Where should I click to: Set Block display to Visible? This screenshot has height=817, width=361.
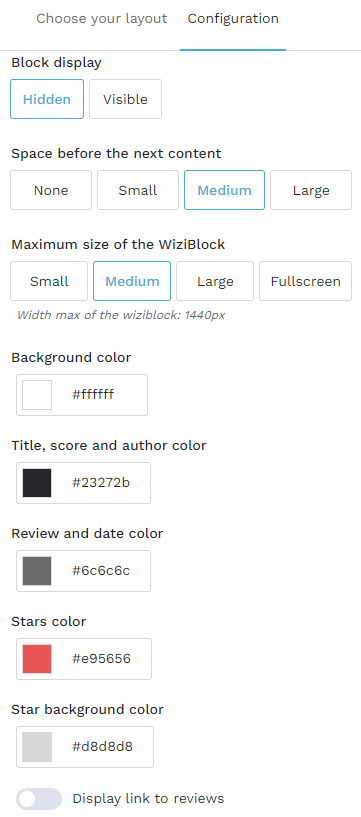[x=125, y=99]
